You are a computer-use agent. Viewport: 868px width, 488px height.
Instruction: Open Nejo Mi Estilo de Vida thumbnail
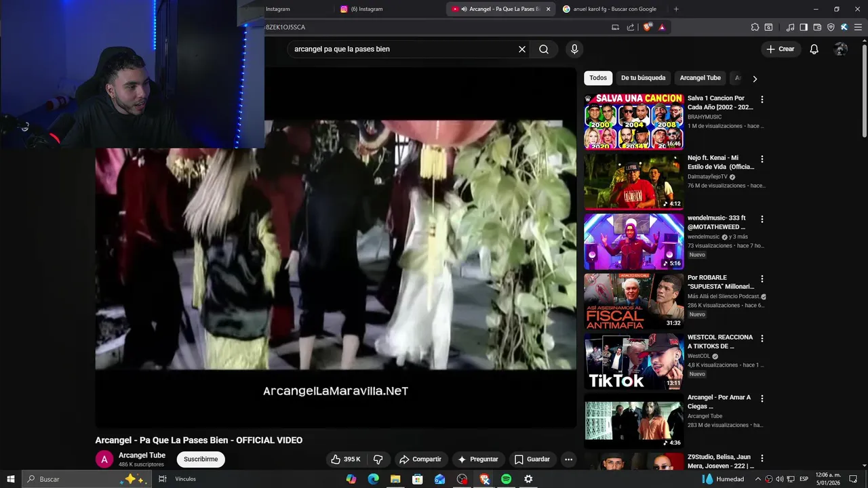coord(634,181)
